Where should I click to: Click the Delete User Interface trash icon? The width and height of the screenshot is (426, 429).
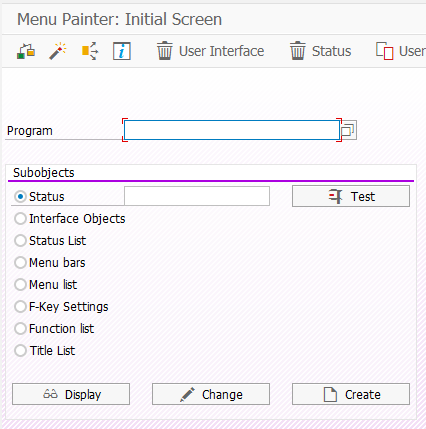165,51
